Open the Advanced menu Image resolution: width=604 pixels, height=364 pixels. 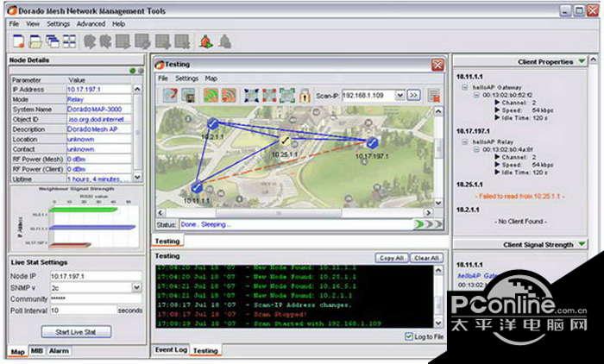coord(91,24)
